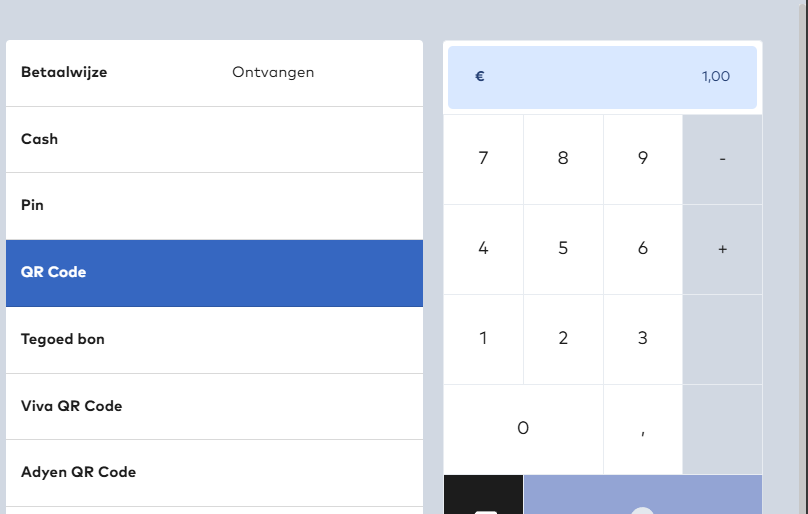
Task: Tap the 1 key on keypad
Action: click(483, 339)
